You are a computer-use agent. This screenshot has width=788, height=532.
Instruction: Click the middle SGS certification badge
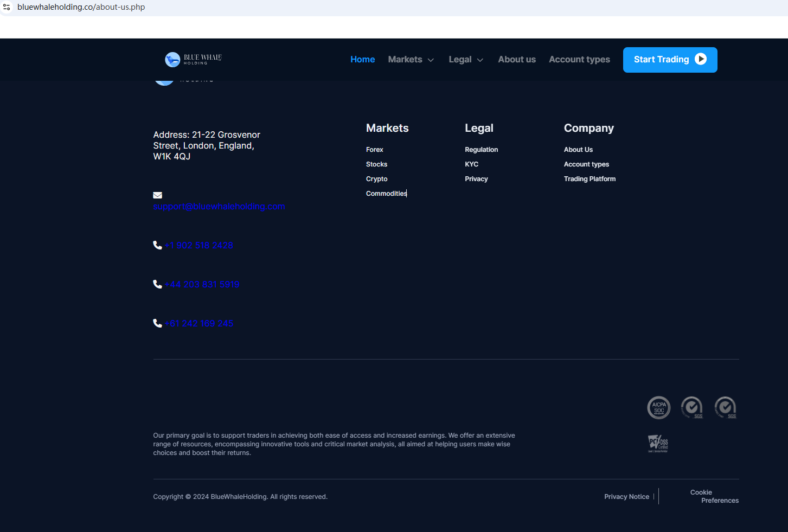click(x=692, y=408)
